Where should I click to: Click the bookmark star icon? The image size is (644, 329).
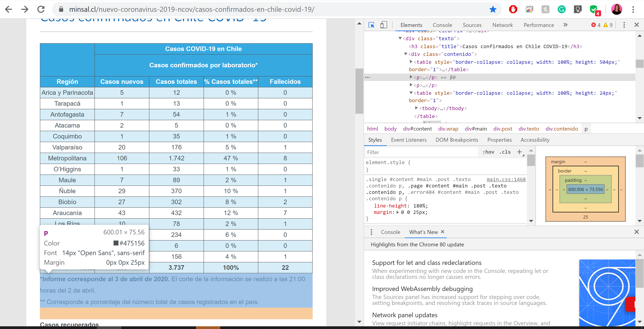click(493, 9)
